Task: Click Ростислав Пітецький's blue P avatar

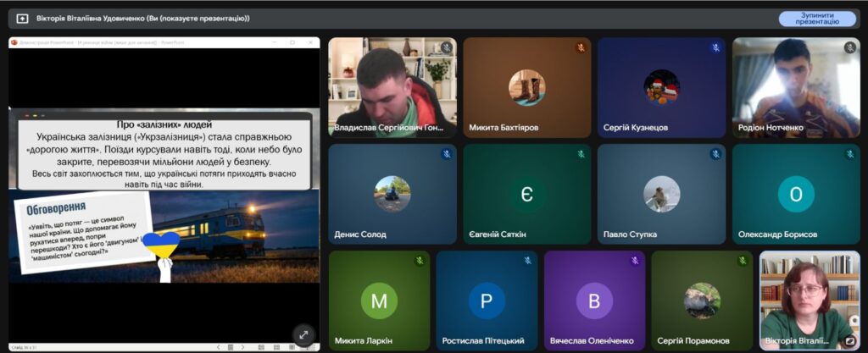Action: point(487,301)
